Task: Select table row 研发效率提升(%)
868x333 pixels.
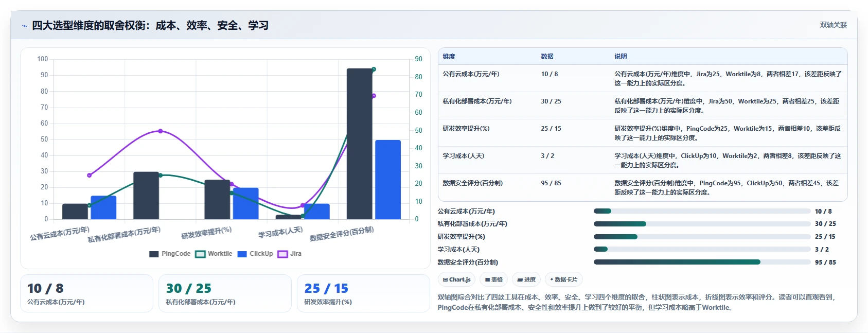Action: 643,133
